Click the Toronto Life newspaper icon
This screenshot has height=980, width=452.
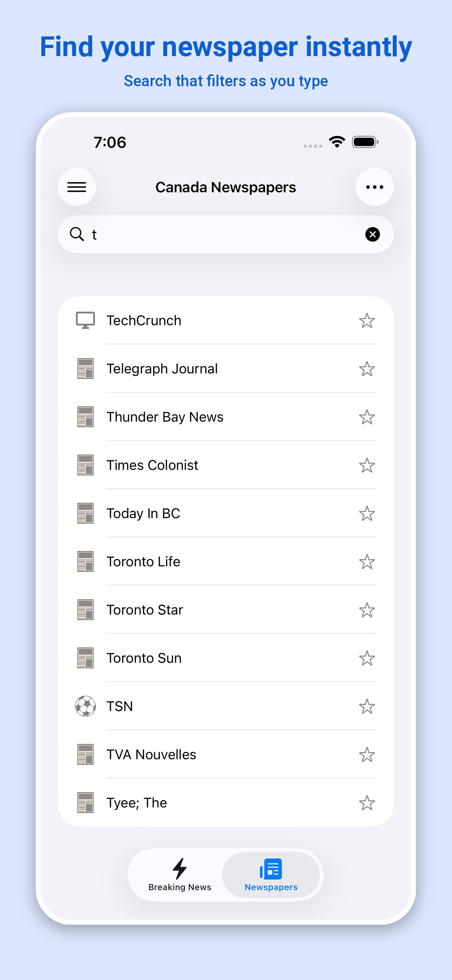click(x=85, y=562)
